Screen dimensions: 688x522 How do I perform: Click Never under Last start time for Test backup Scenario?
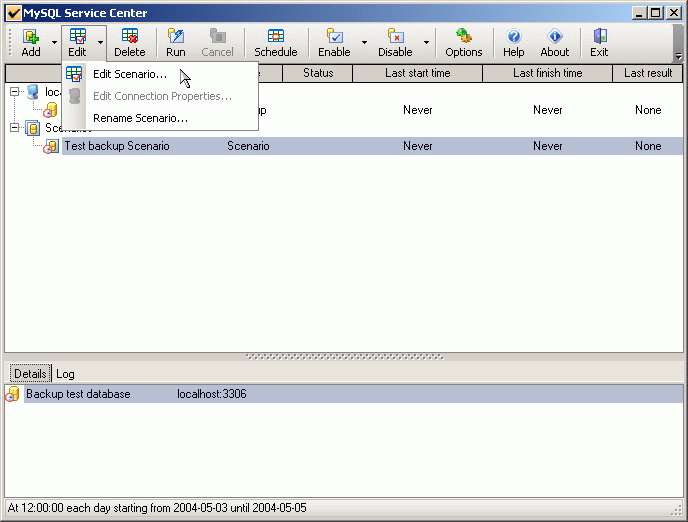click(x=417, y=146)
